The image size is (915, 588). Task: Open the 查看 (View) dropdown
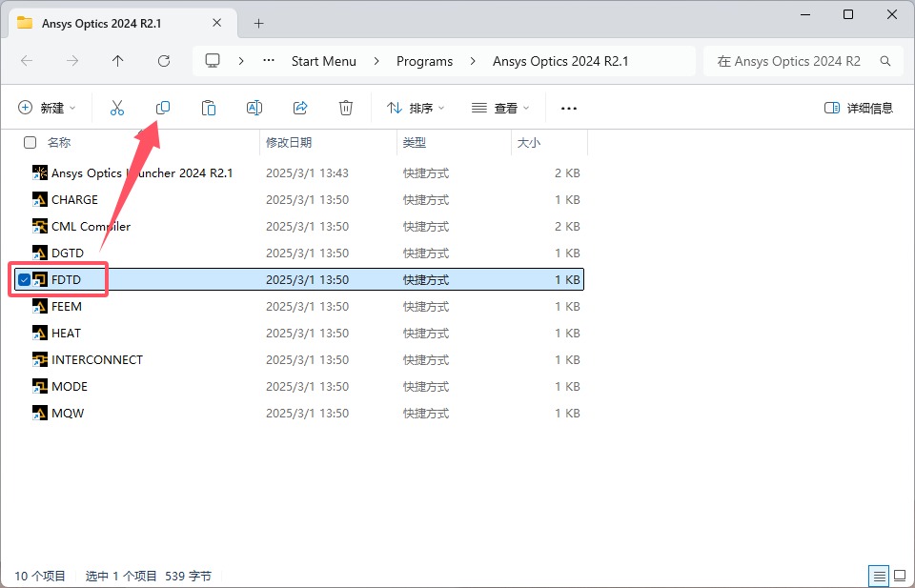(x=502, y=108)
